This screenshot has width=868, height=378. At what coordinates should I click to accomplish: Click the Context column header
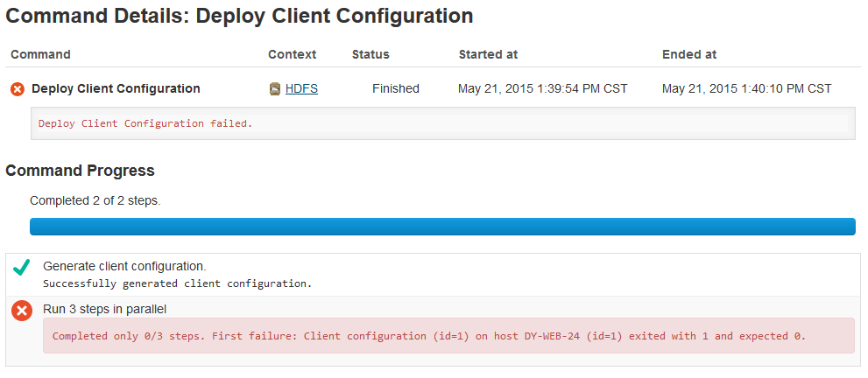pyautogui.click(x=292, y=54)
